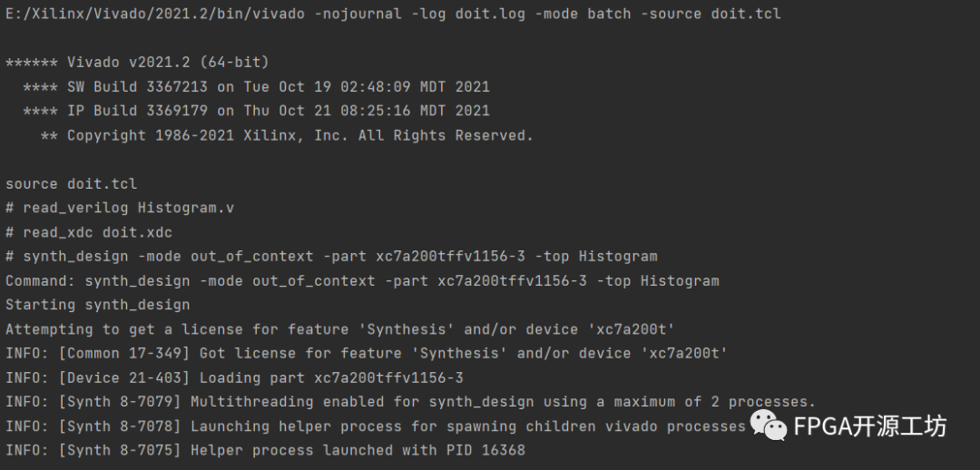Click the SW Build 3367213 line
The width and height of the screenshot is (980, 470).
(256, 87)
